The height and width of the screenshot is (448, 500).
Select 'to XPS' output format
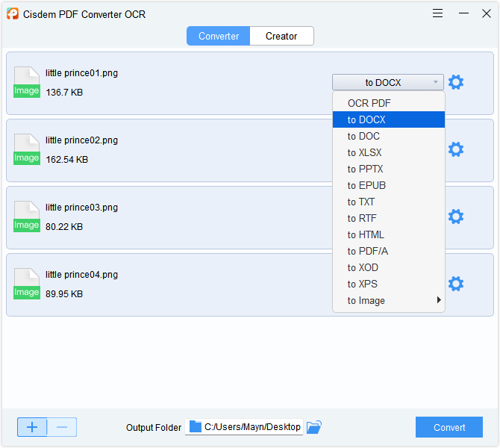click(388, 284)
